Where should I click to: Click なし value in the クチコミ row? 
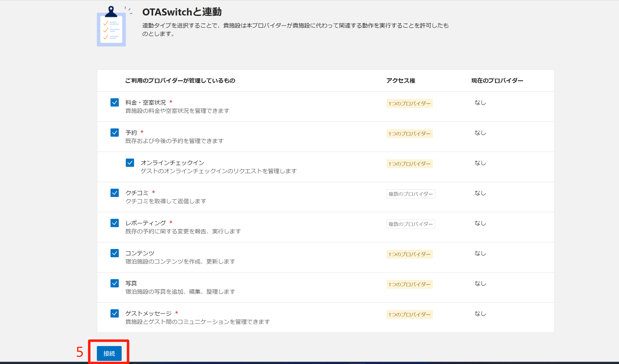pos(480,193)
